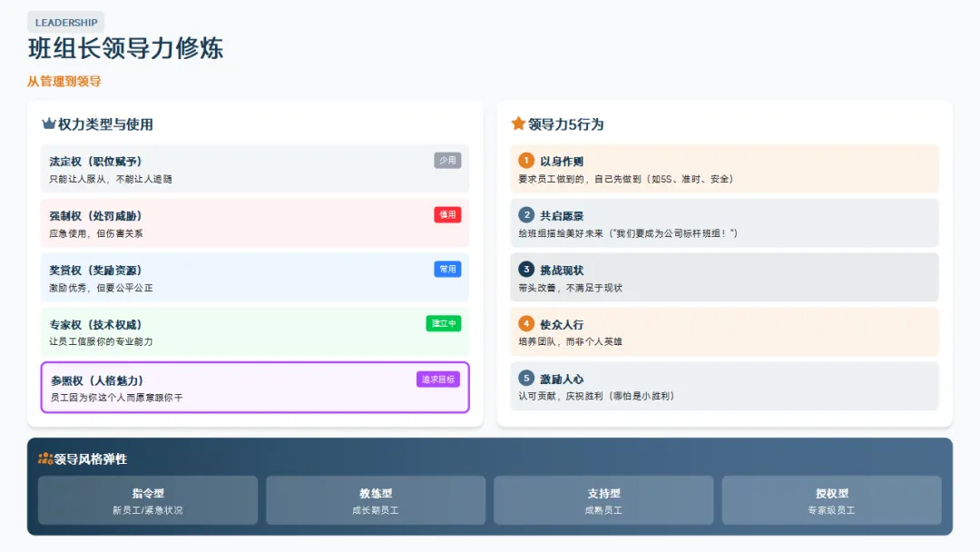Select the 指令型 leadership style card

(x=148, y=500)
